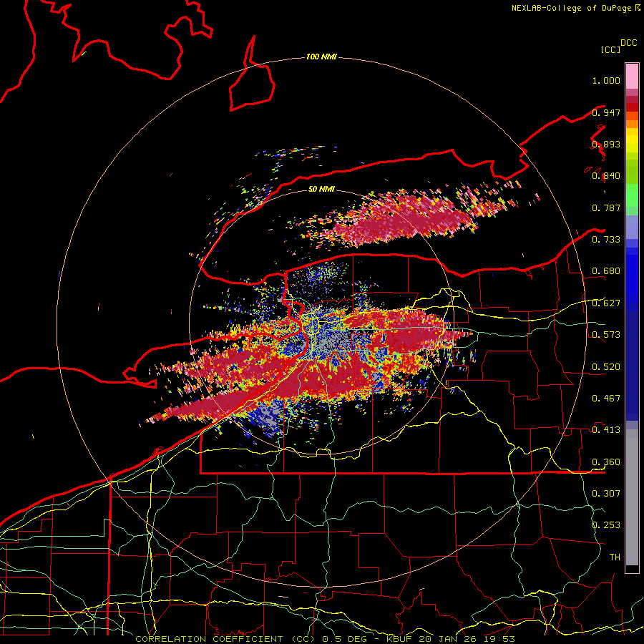
Task: Click the 20 JAN 26 19:53 timestamp
Action: [x=467, y=639]
